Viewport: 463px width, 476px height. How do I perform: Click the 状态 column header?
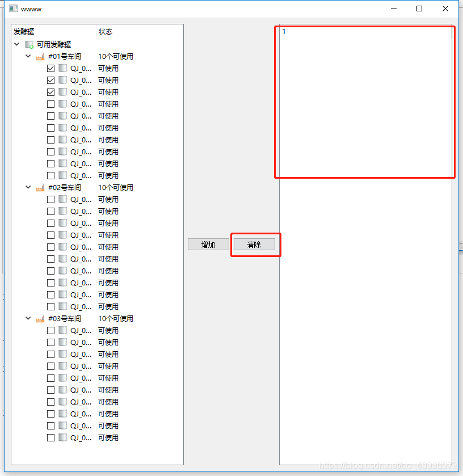(104, 32)
